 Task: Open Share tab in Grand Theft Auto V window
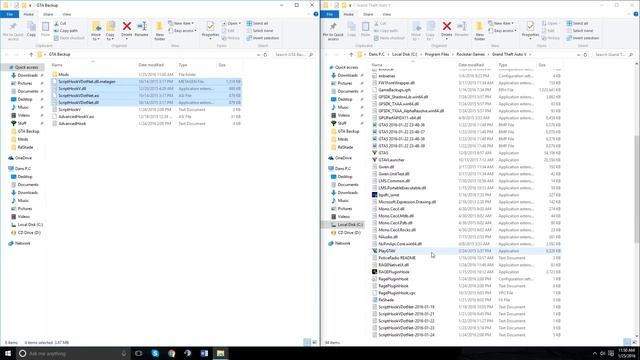pyautogui.click(x=368, y=14)
